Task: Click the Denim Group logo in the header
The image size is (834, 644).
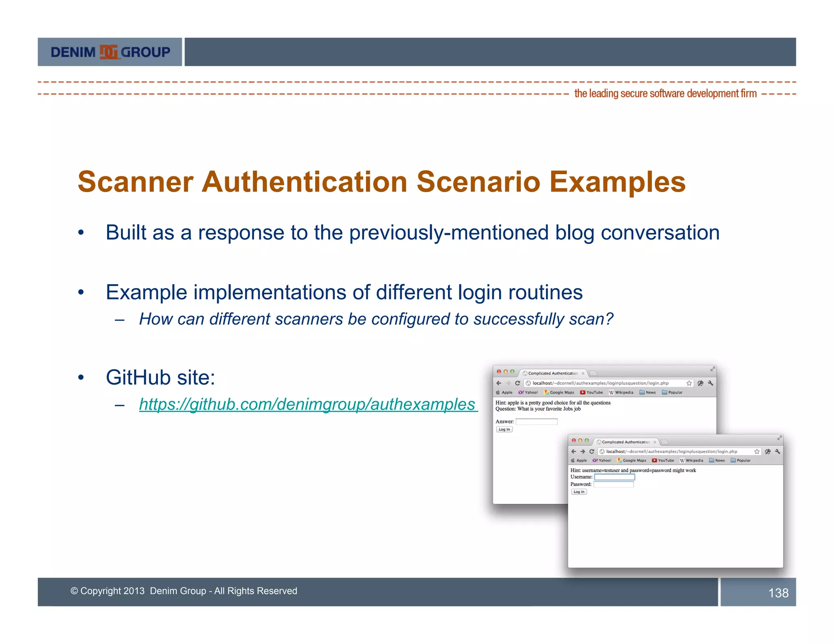Action: pos(110,52)
